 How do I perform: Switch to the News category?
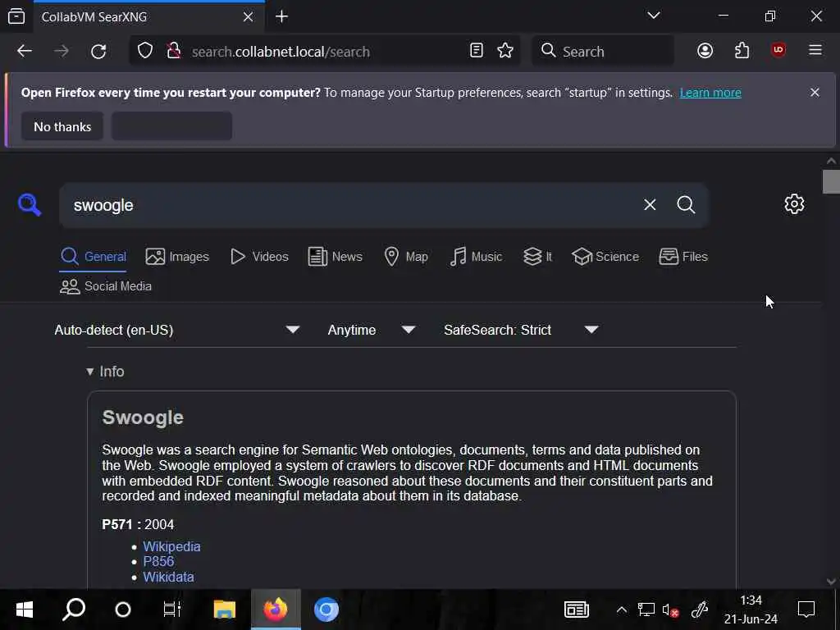(x=336, y=257)
